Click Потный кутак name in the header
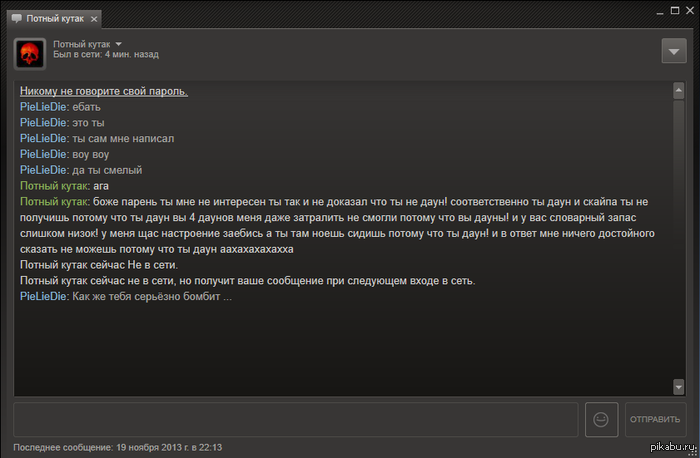Screen dimensions: 700x458 click(x=81, y=45)
